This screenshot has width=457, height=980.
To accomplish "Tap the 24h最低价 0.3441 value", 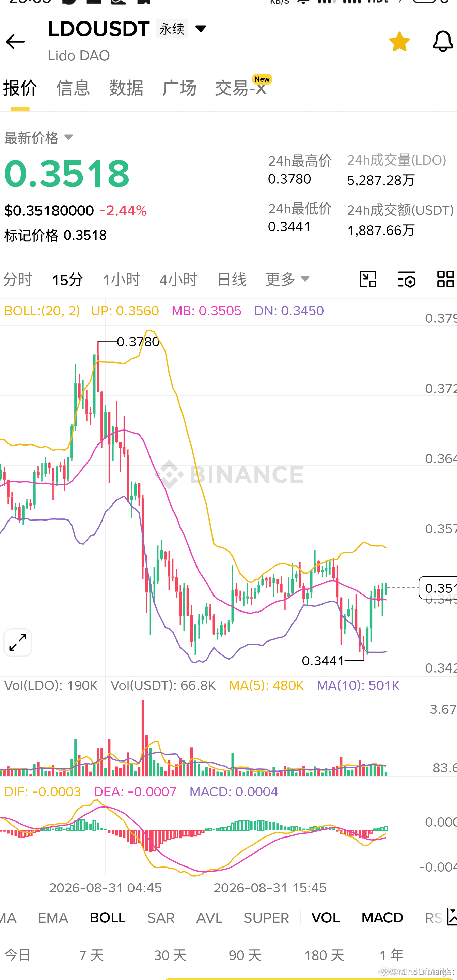I will pos(289,227).
